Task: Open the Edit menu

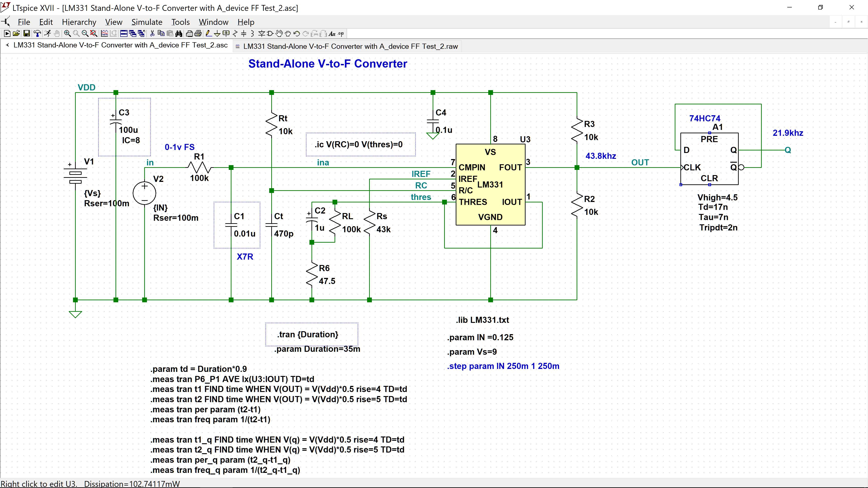Action: (x=46, y=22)
